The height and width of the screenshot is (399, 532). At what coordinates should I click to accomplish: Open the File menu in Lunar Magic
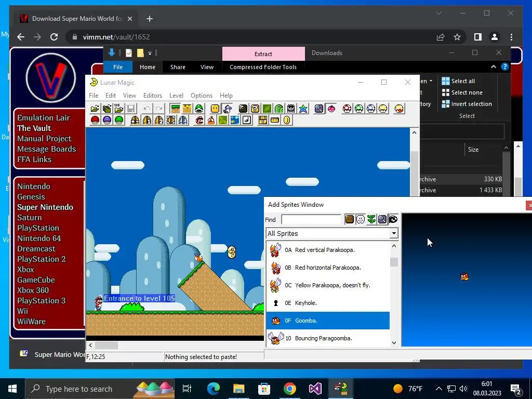94,96
